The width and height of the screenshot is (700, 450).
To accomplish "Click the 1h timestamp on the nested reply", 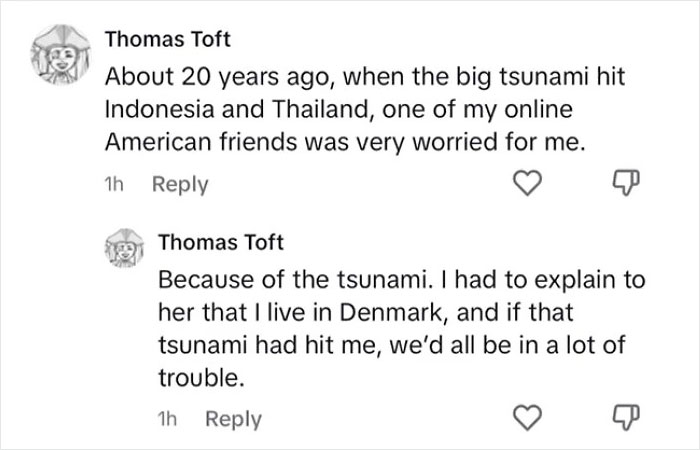I will tap(168, 419).
